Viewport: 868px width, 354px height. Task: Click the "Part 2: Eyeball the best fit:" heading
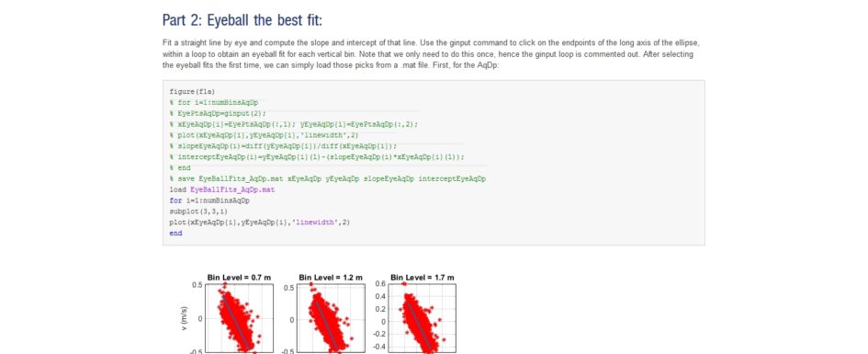click(242, 20)
